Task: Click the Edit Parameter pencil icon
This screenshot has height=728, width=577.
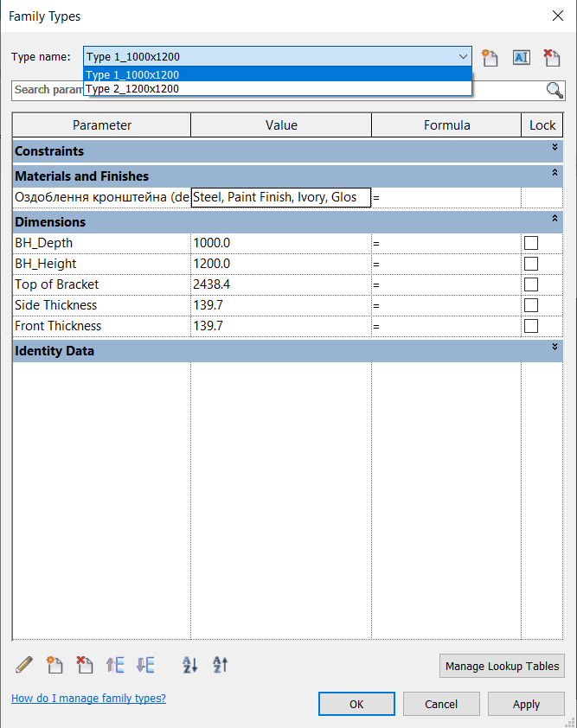Action: point(24,665)
